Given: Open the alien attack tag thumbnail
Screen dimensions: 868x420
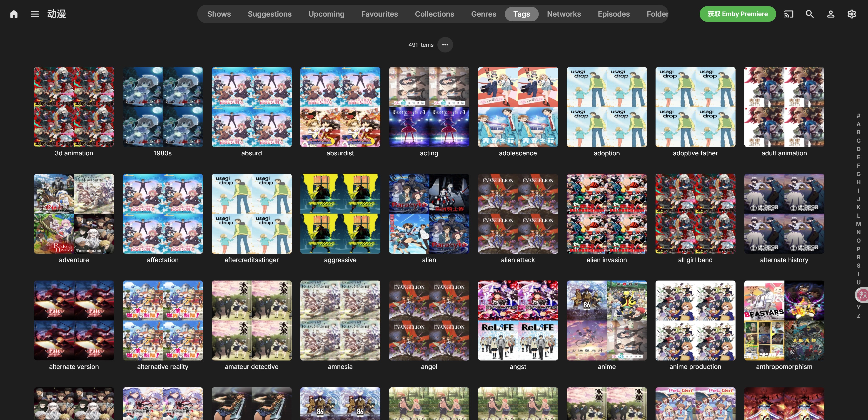Looking at the screenshot, I should coord(518,214).
